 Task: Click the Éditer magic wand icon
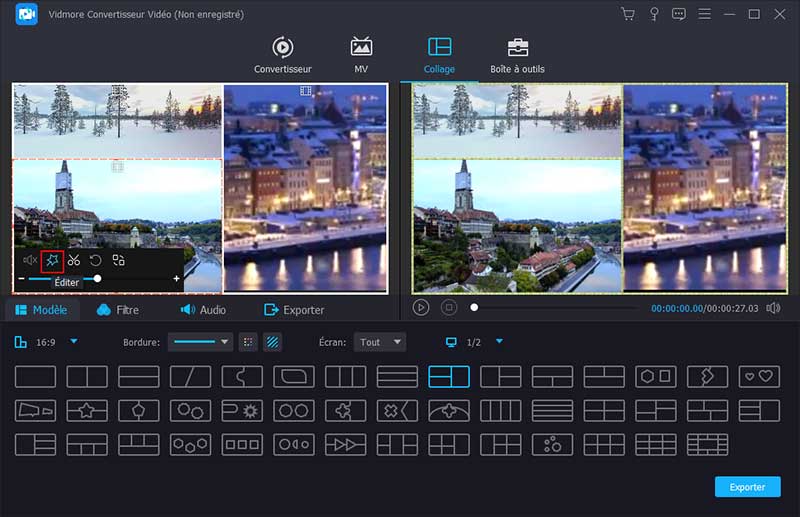52,260
